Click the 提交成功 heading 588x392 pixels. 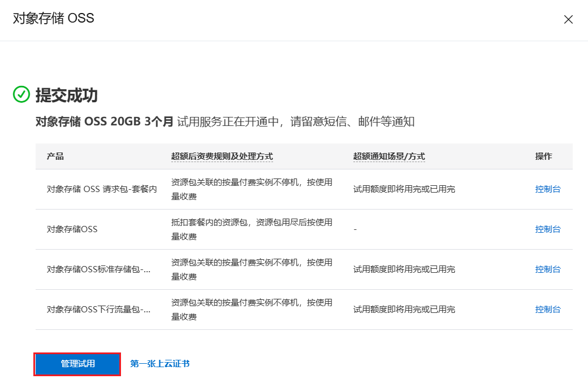[67, 95]
